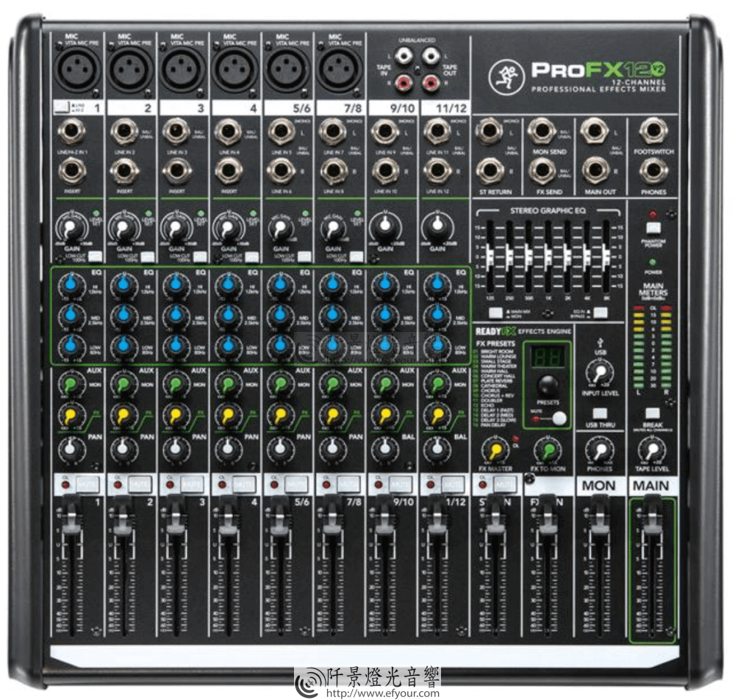Toggle the channel 2 Mute button

click(x=140, y=485)
